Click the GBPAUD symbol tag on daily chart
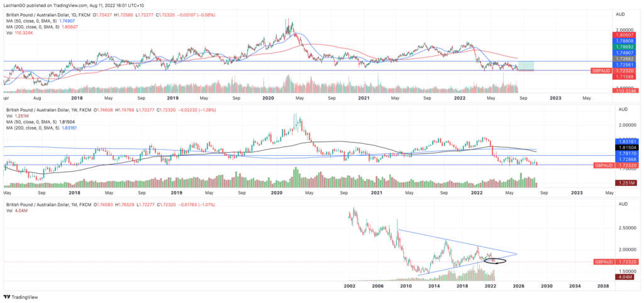 click(x=601, y=72)
